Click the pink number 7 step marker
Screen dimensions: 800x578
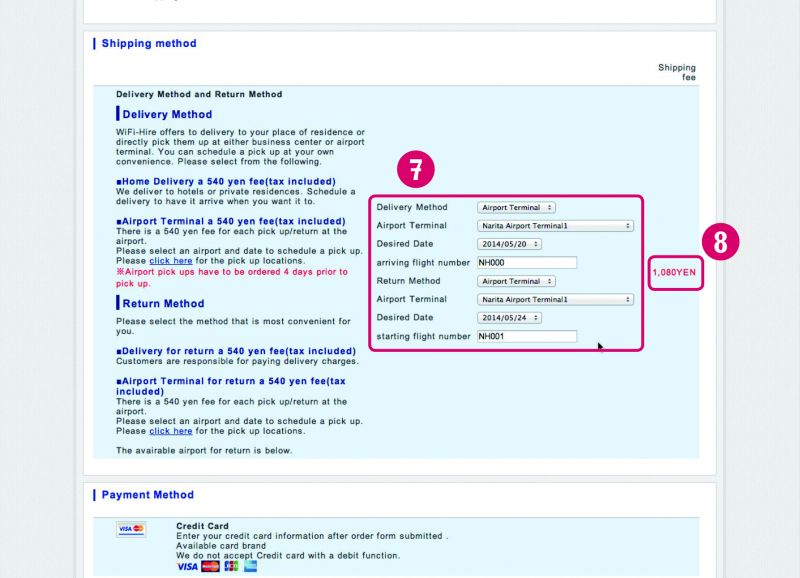pyautogui.click(x=416, y=171)
